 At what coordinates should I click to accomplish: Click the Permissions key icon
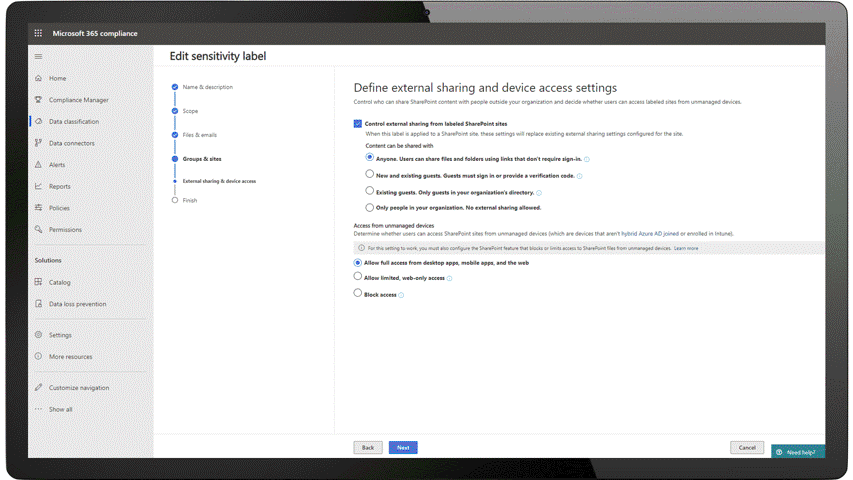(x=38, y=229)
